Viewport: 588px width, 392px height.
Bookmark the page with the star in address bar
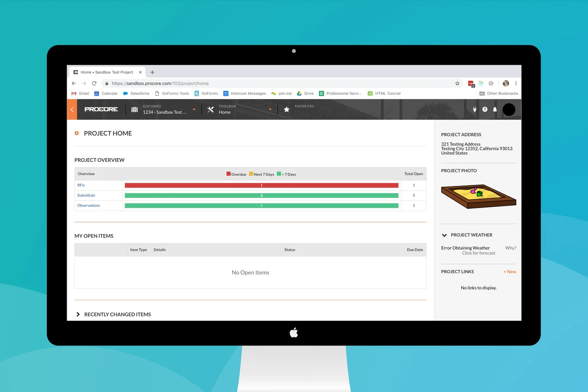point(457,83)
